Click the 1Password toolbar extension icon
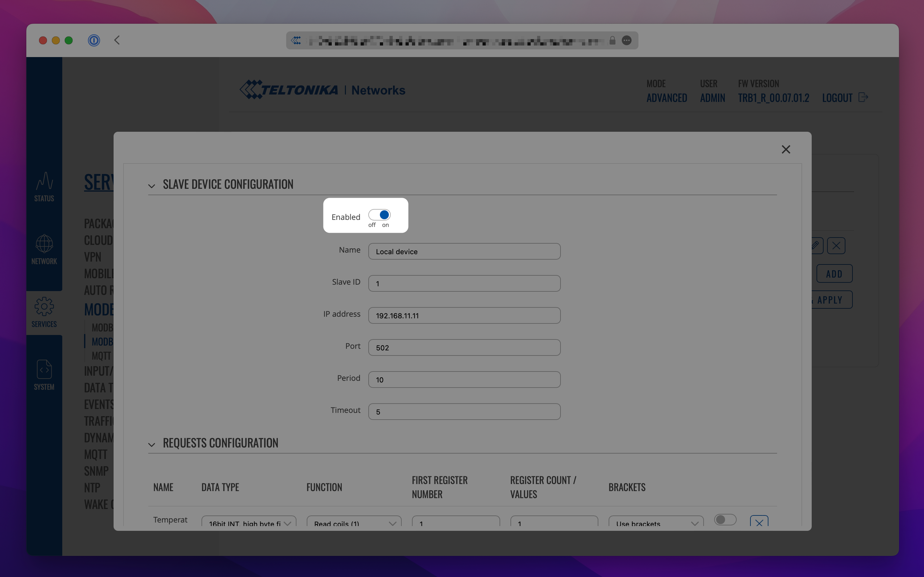Screen dimensions: 924x577 click(94, 40)
